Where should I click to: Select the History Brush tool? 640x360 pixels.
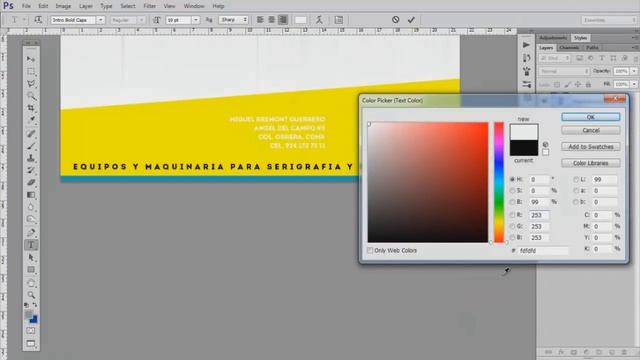(x=31, y=170)
